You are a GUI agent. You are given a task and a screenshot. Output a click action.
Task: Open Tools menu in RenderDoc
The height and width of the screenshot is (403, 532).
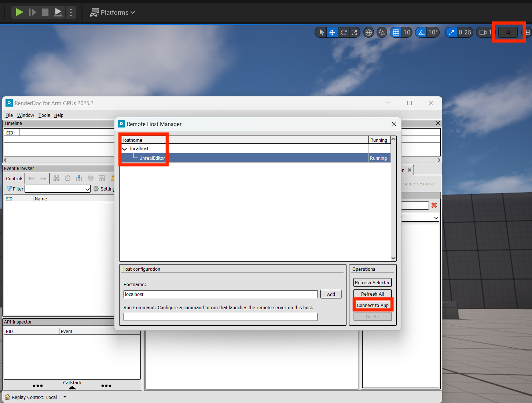click(x=44, y=115)
